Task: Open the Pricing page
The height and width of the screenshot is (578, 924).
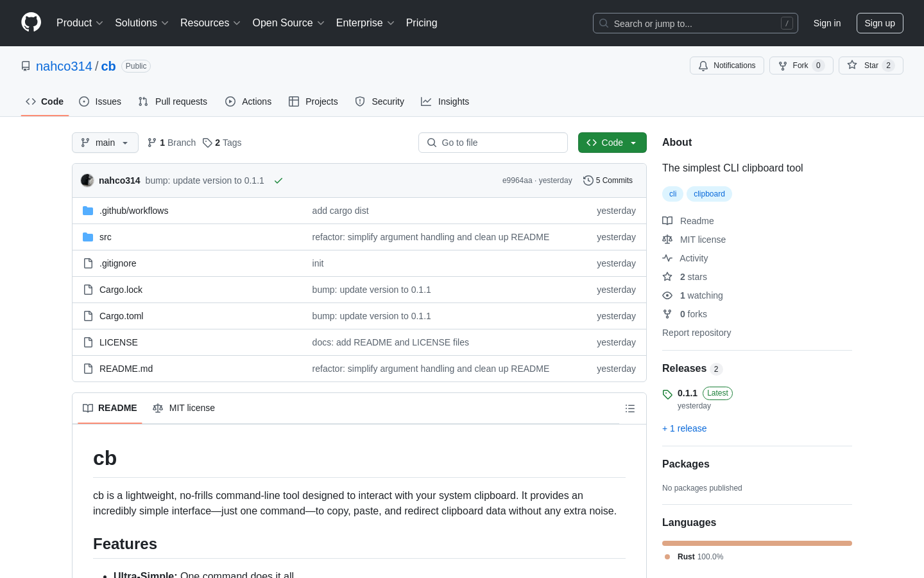Action: 422,23
